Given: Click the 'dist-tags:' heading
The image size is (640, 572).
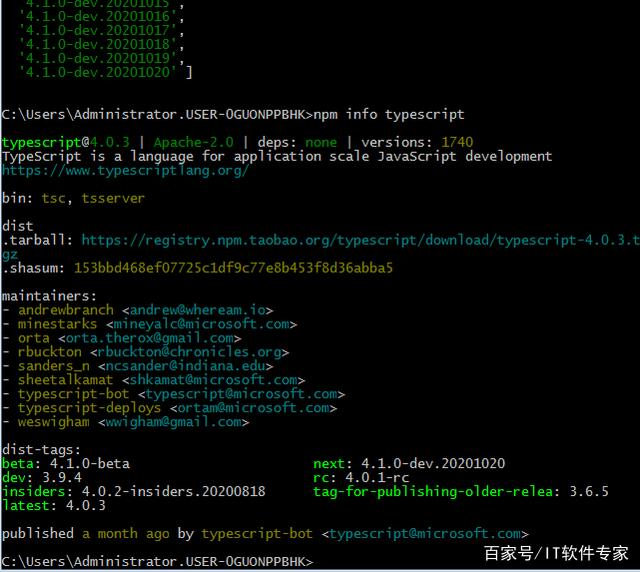Looking at the screenshot, I should (41, 450).
